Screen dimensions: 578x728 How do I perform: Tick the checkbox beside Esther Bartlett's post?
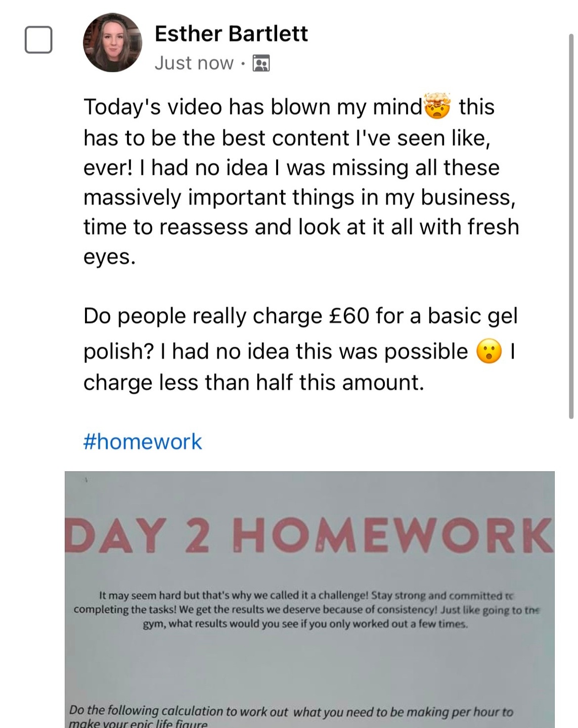tap(38, 39)
